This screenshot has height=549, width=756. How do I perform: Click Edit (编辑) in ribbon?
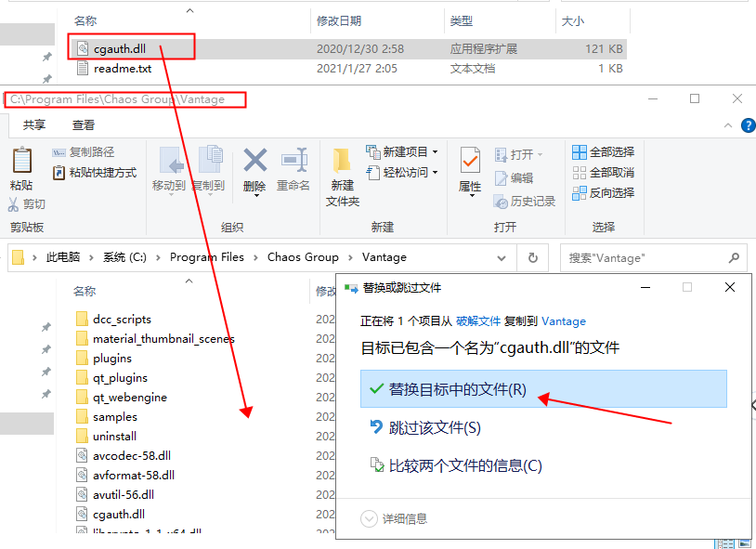(x=514, y=178)
